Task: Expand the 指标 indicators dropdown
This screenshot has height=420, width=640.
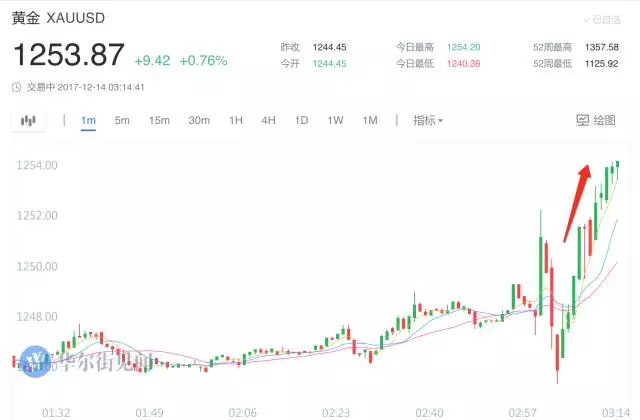Action: [x=428, y=121]
